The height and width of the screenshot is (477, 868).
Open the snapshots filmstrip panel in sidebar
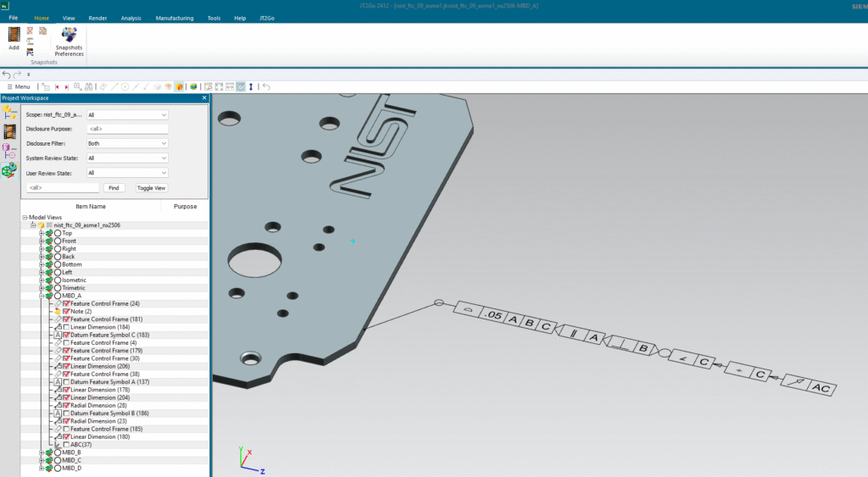9,131
